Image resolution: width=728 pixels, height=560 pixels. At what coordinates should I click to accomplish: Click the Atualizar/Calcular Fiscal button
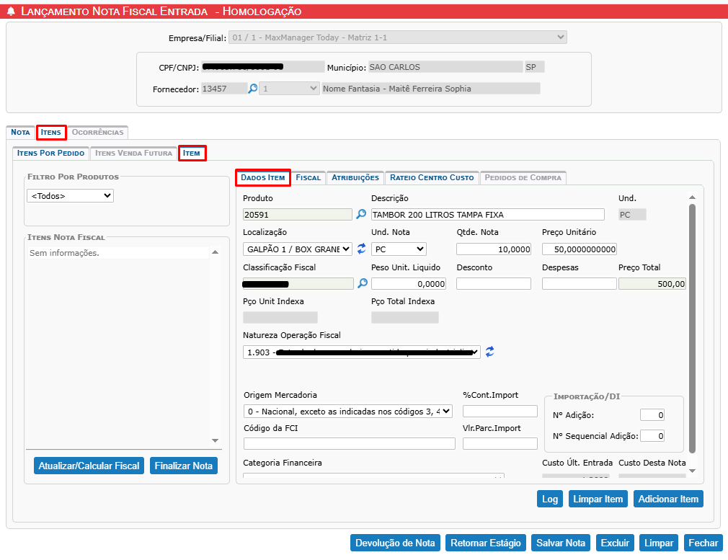coord(89,466)
